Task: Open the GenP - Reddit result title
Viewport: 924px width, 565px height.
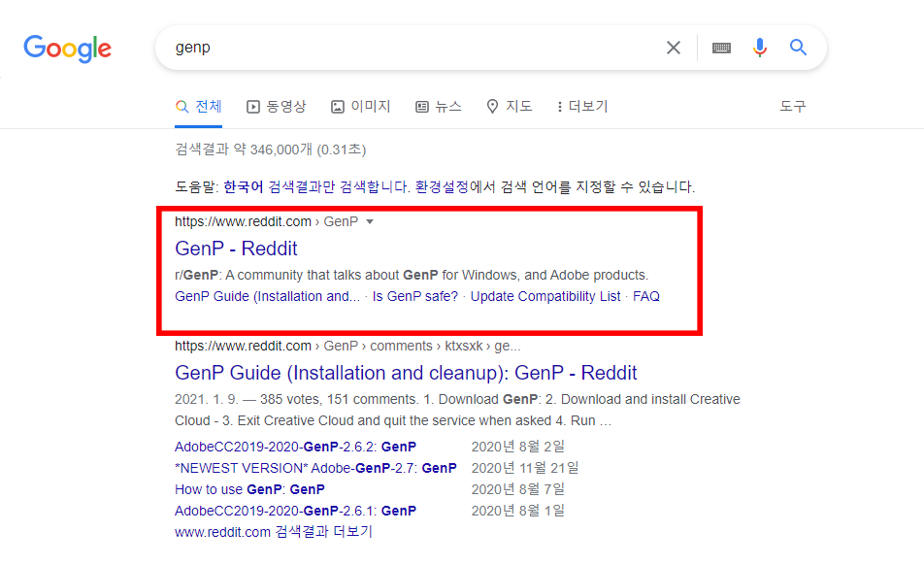Action: click(236, 249)
